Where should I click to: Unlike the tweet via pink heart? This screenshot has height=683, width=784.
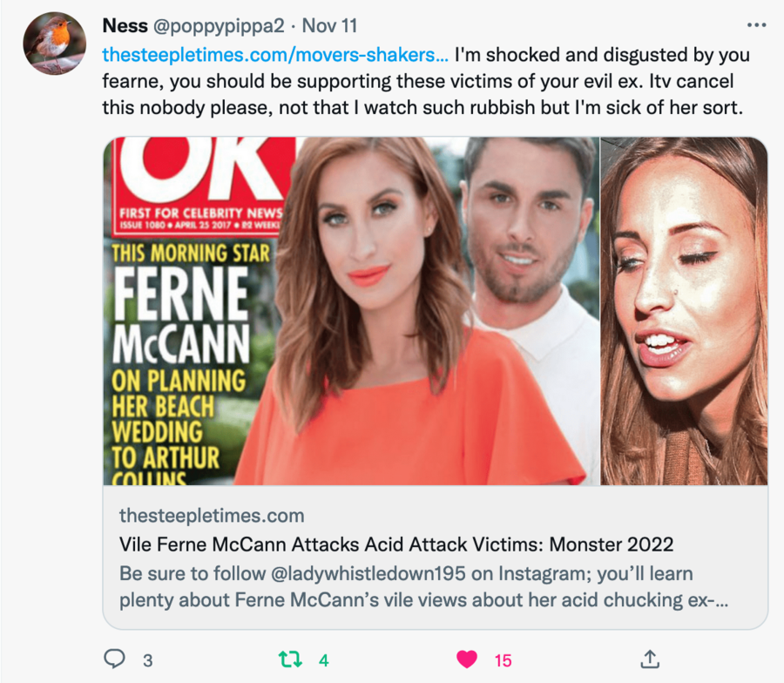467,659
